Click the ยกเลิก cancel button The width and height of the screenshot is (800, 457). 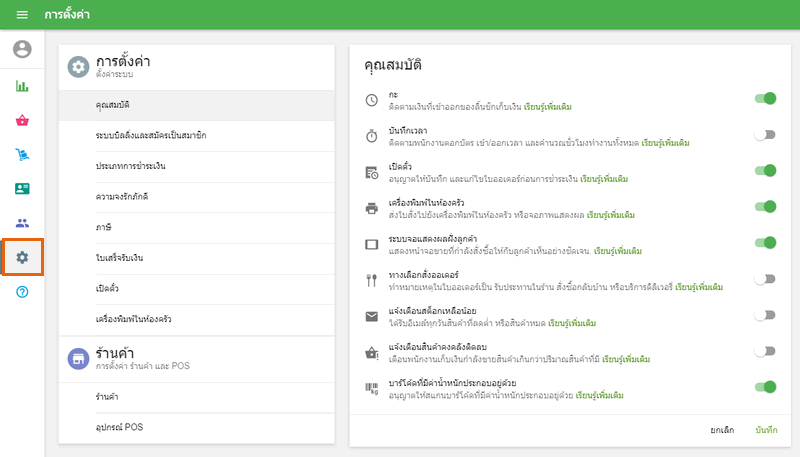[722, 429]
